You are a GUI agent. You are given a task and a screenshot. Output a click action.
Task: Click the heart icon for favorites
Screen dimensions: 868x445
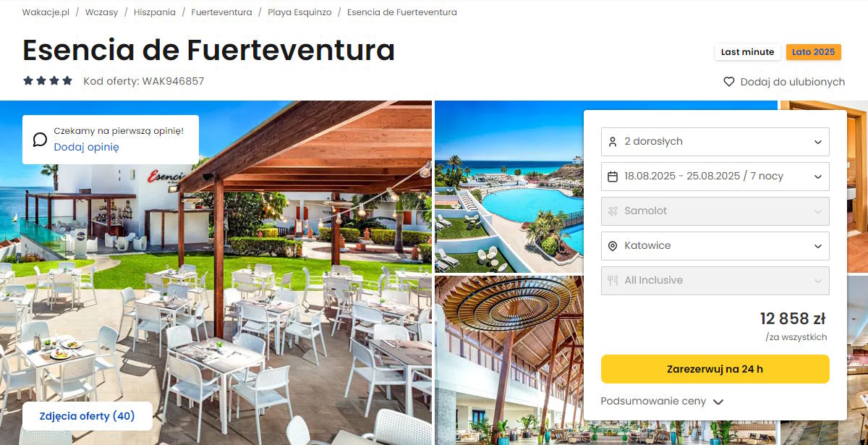(x=729, y=82)
